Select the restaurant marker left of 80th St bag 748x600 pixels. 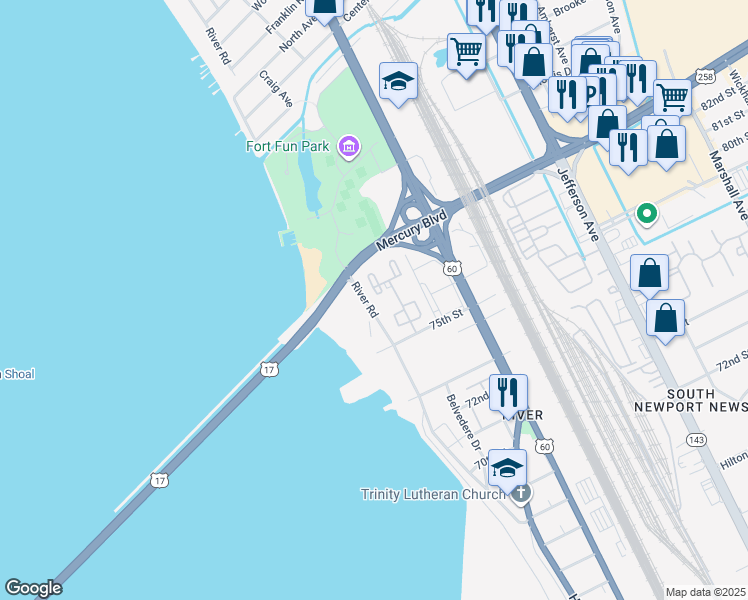[x=628, y=150]
